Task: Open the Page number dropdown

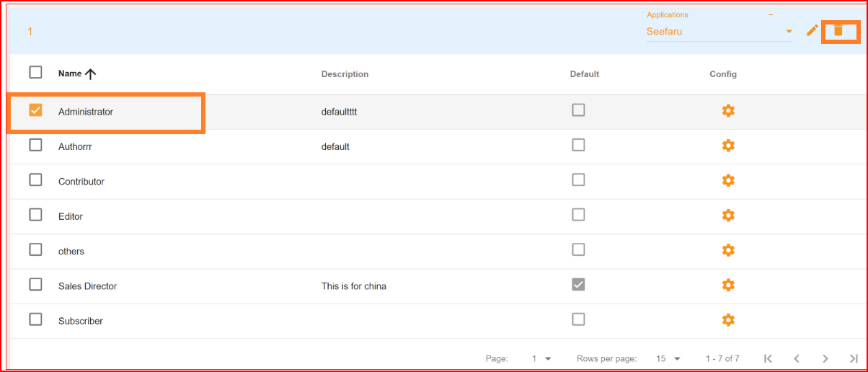Action: point(541,358)
